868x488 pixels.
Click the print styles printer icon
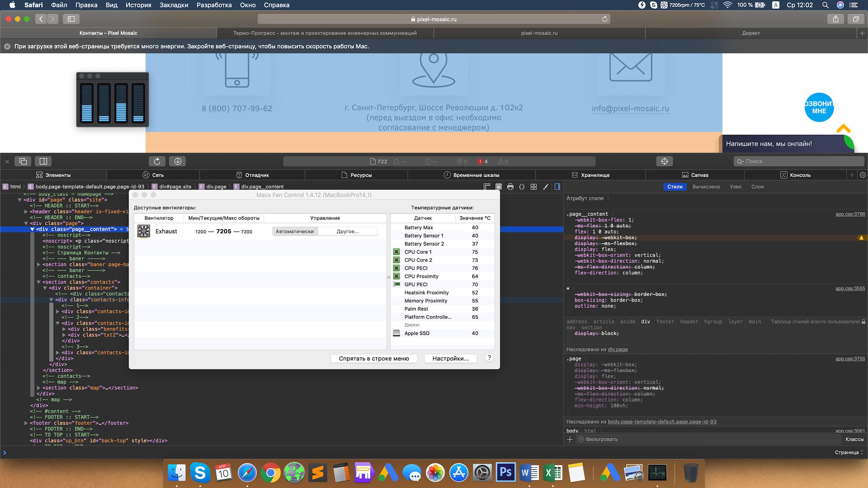click(x=510, y=187)
